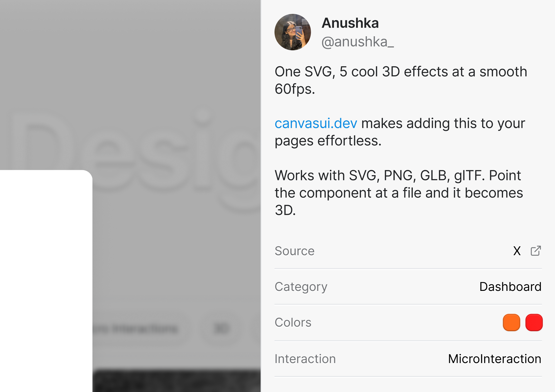The height and width of the screenshot is (392, 555).
Task: Click the Colors row label
Action: click(293, 322)
